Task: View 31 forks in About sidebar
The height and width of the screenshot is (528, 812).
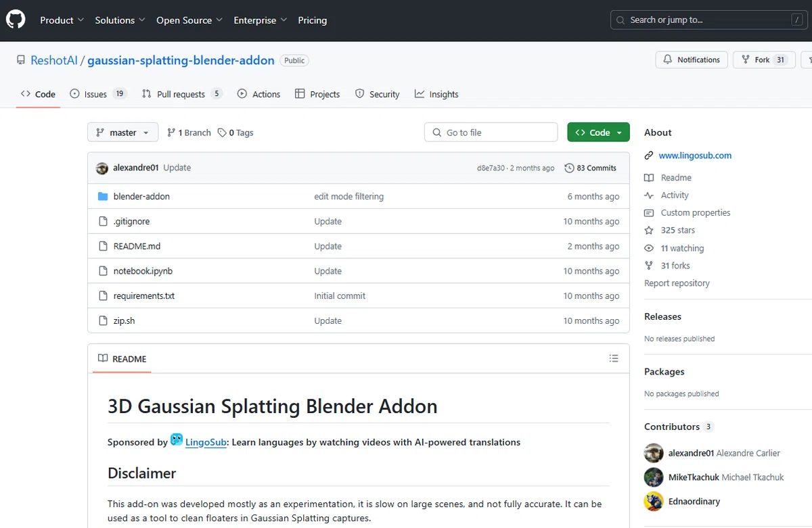Action: [x=667, y=266]
